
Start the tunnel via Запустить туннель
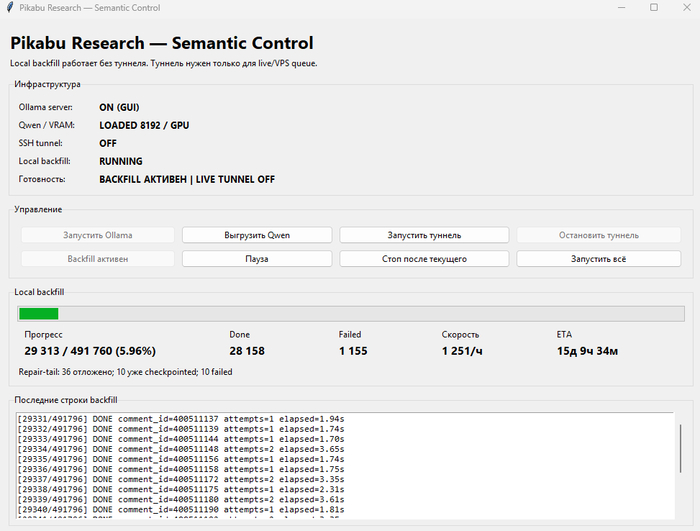424,235
